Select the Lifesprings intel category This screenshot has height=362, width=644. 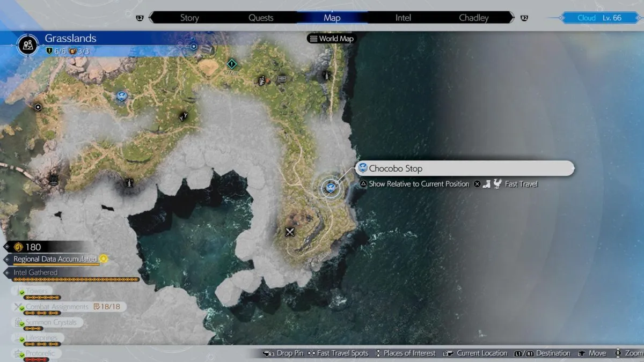[38, 338]
